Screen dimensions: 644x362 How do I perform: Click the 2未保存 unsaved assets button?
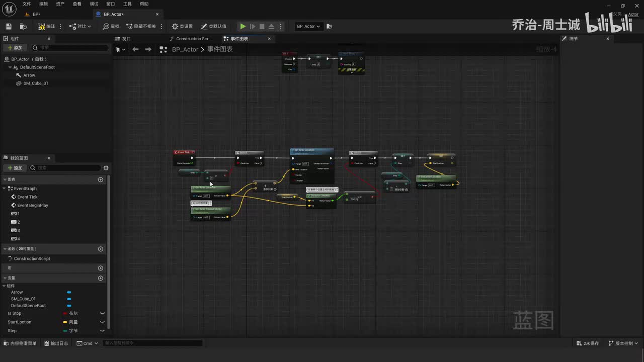588,343
